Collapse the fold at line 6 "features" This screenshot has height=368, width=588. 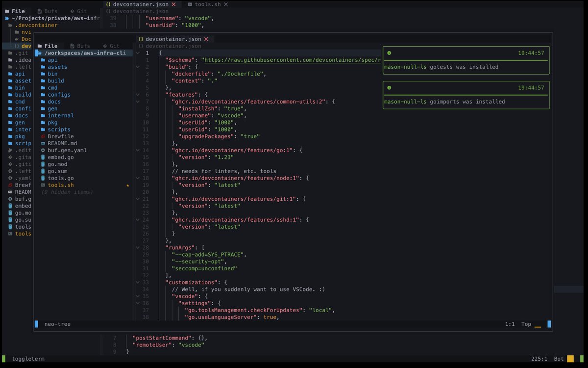[137, 95]
